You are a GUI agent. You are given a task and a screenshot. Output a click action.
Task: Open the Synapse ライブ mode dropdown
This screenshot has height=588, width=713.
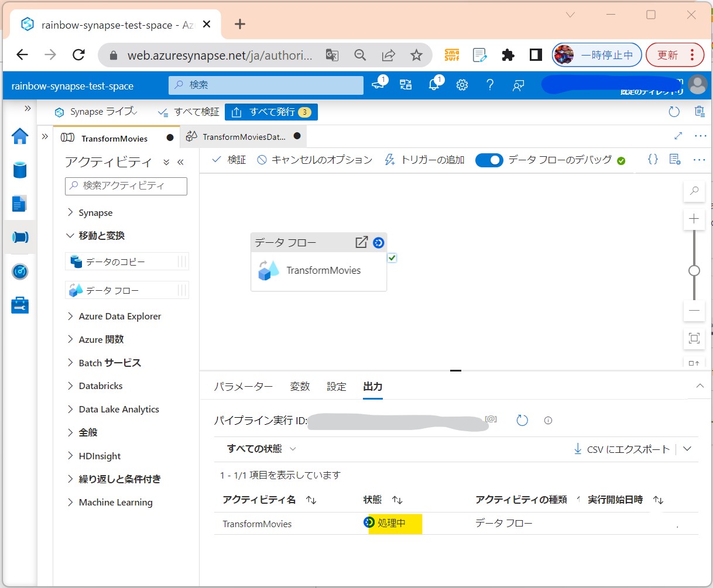[x=96, y=112]
